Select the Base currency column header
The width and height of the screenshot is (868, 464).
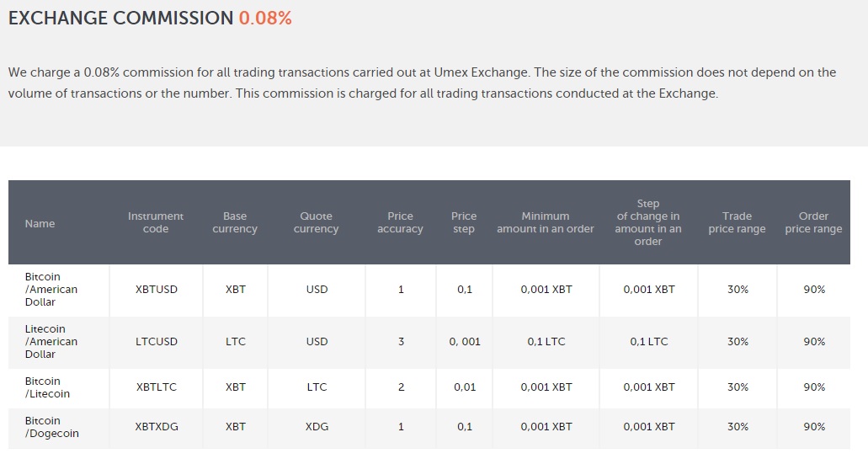point(235,222)
